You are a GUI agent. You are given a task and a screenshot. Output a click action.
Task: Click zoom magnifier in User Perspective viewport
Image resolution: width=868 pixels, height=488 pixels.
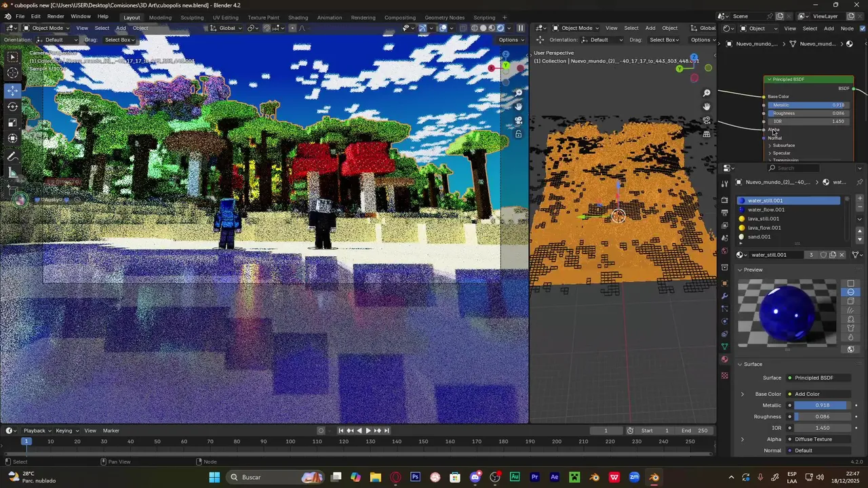pyautogui.click(x=707, y=93)
